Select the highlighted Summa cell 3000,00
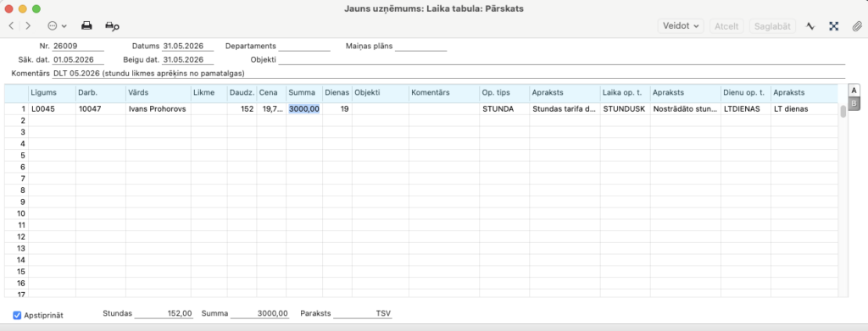Viewport: 868px width, 331px height. tap(304, 109)
